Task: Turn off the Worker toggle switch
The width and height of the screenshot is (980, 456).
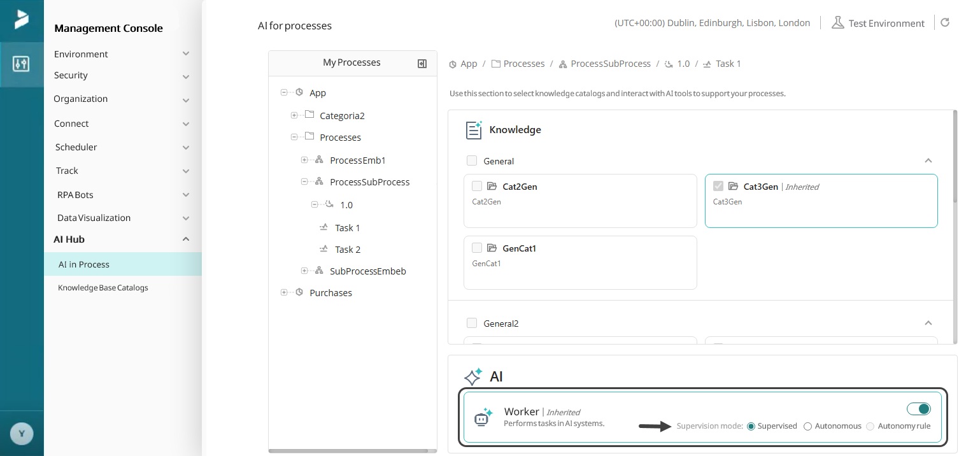Action: tap(919, 409)
